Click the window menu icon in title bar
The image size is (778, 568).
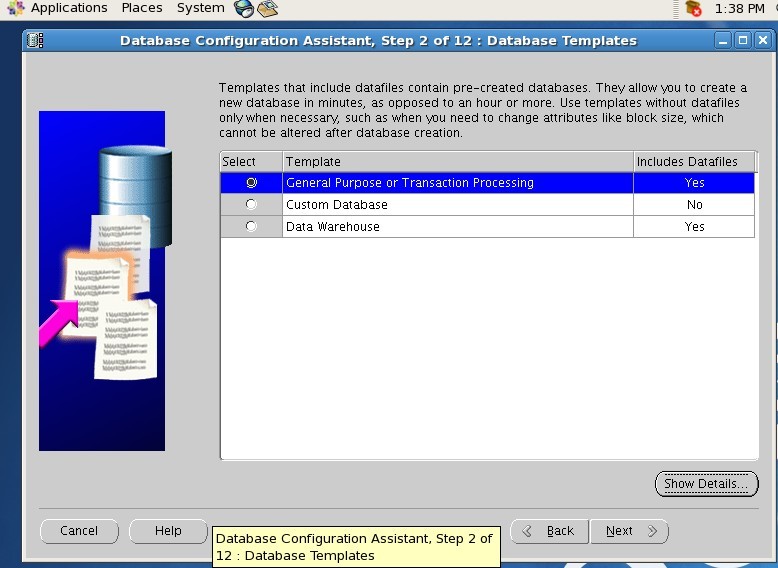coord(35,40)
